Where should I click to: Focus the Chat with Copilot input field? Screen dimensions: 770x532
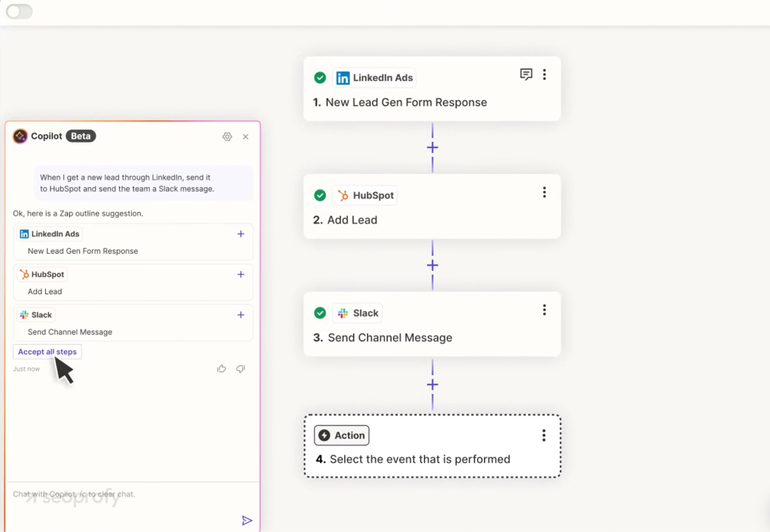[x=133, y=494]
